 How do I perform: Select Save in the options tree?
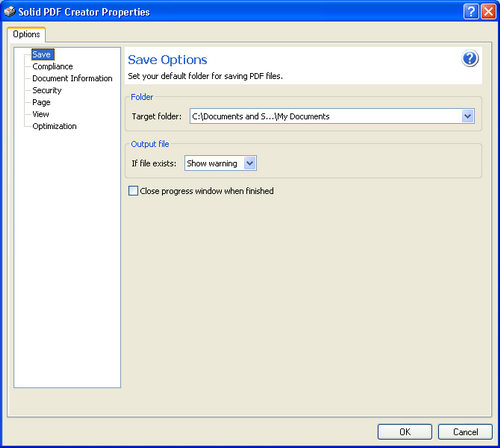click(42, 54)
